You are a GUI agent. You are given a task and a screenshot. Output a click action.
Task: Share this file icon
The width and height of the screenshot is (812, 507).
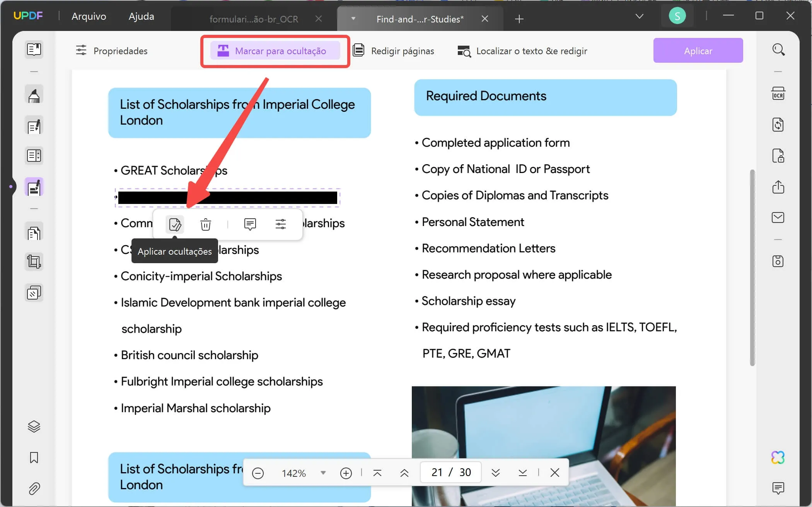tap(778, 187)
